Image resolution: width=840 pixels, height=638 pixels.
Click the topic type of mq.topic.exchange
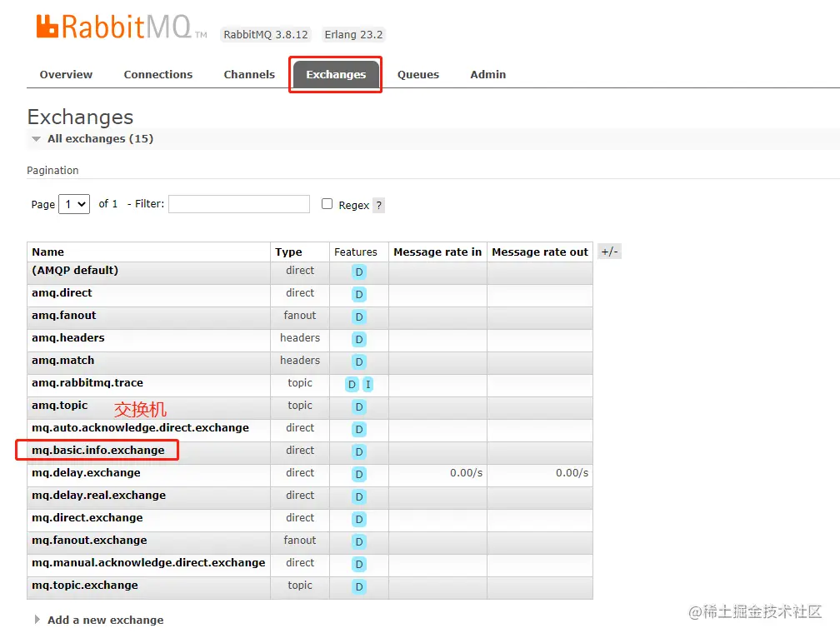click(x=300, y=585)
